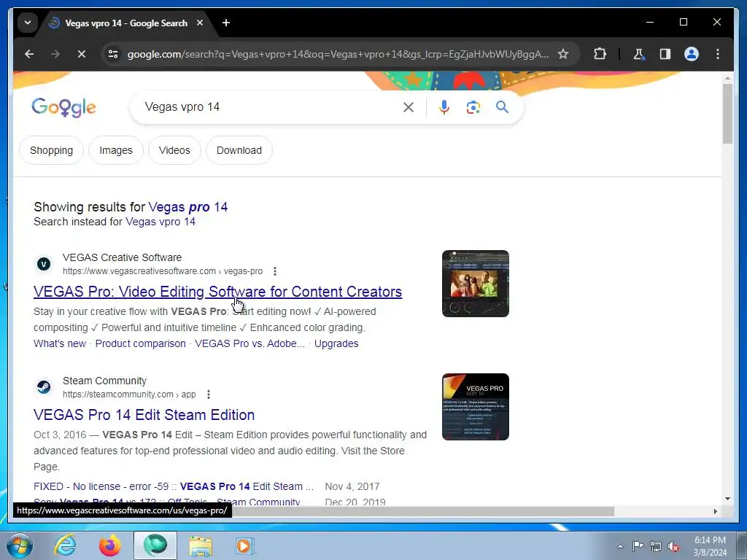
Task: Open the Chrome profile avatar
Action: (692, 54)
